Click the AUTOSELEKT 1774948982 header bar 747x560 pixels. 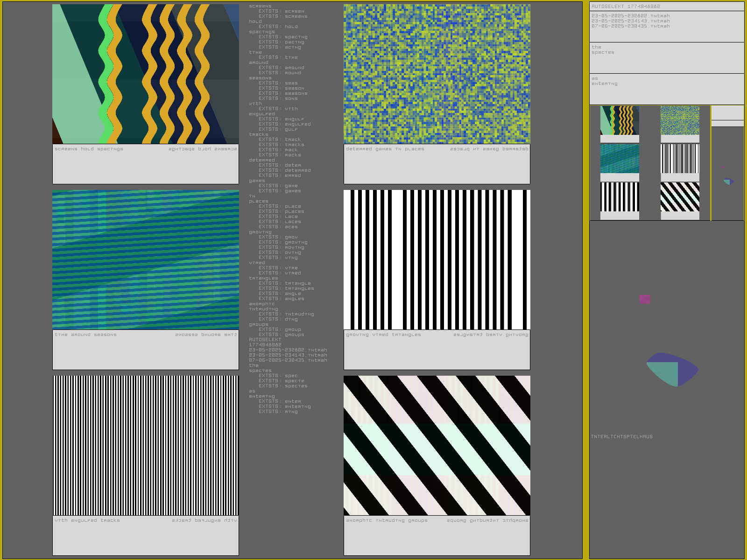pyautogui.click(x=666, y=7)
